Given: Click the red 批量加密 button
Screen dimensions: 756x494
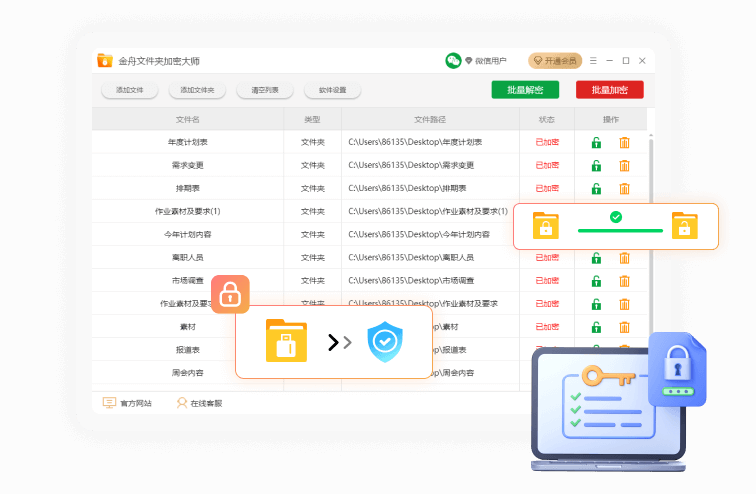Looking at the screenshot, I should 609,90.
